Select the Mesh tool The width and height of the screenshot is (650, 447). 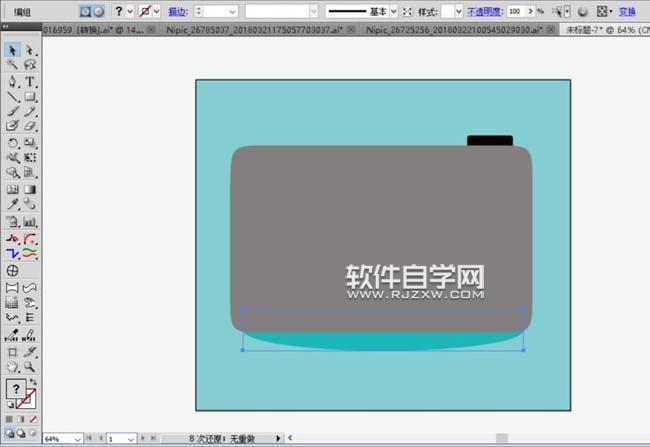12,189
